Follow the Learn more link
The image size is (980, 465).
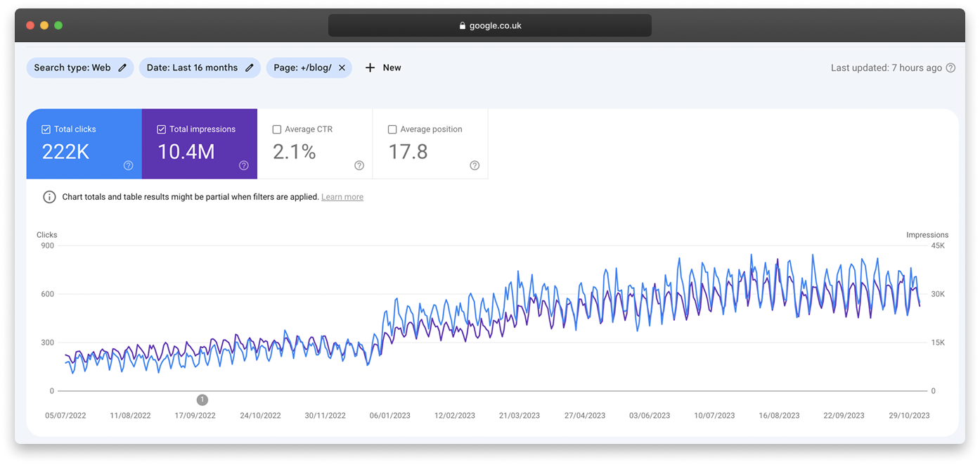(x=342, y=197)
